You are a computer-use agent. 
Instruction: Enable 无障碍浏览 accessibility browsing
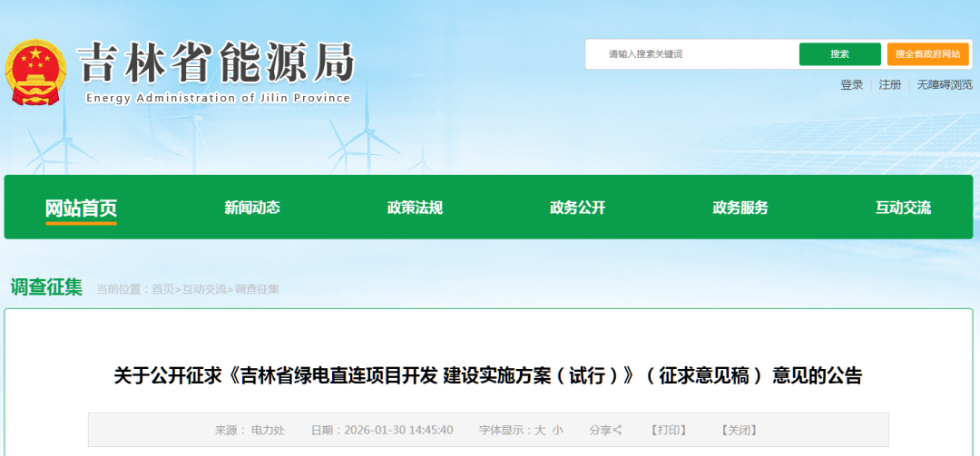coord(944,85)
